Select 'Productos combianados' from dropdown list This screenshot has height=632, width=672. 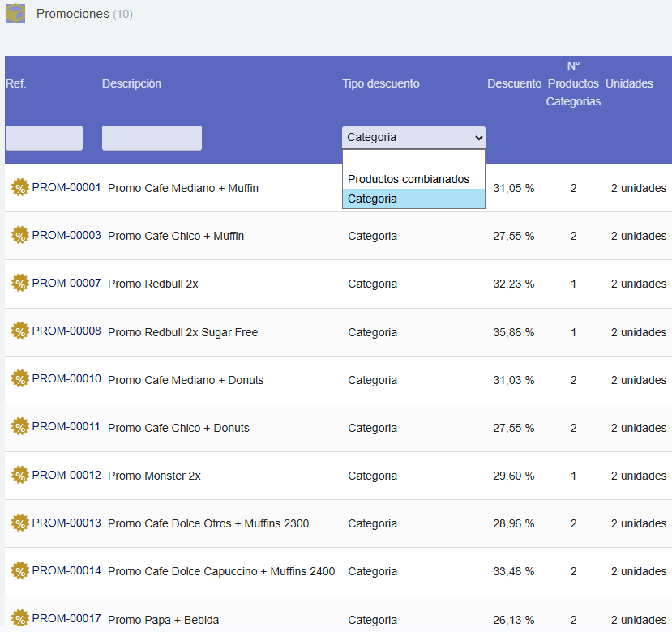(x=409, y=179)
